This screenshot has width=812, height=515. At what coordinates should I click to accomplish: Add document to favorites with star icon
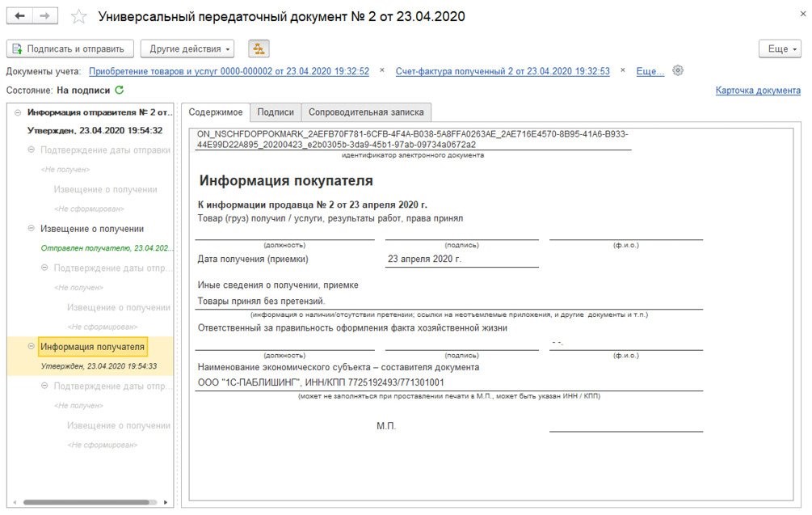pos(78,17)
